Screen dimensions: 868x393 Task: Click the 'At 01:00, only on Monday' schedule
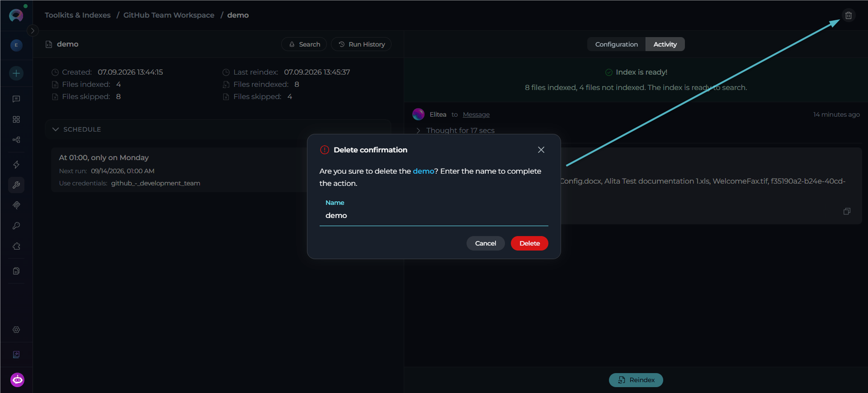point(104,157)
